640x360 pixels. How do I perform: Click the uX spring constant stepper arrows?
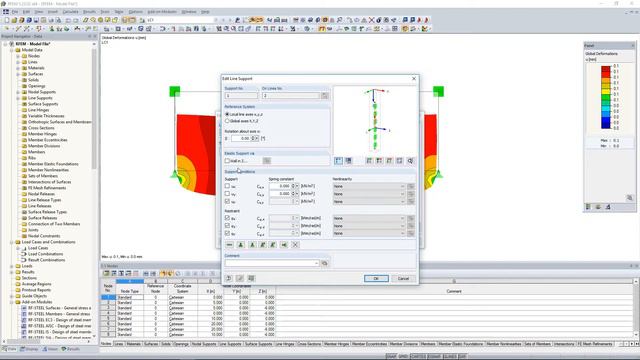293,186
